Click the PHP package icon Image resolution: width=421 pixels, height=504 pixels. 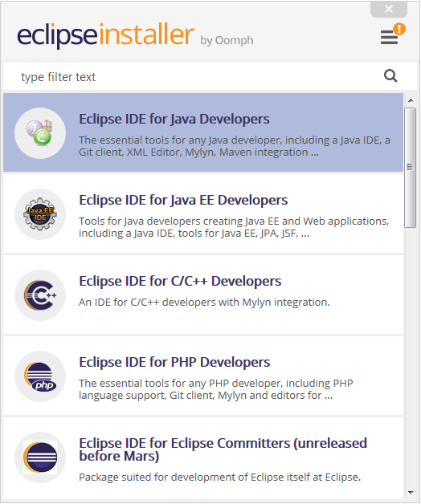click(40, 376)
